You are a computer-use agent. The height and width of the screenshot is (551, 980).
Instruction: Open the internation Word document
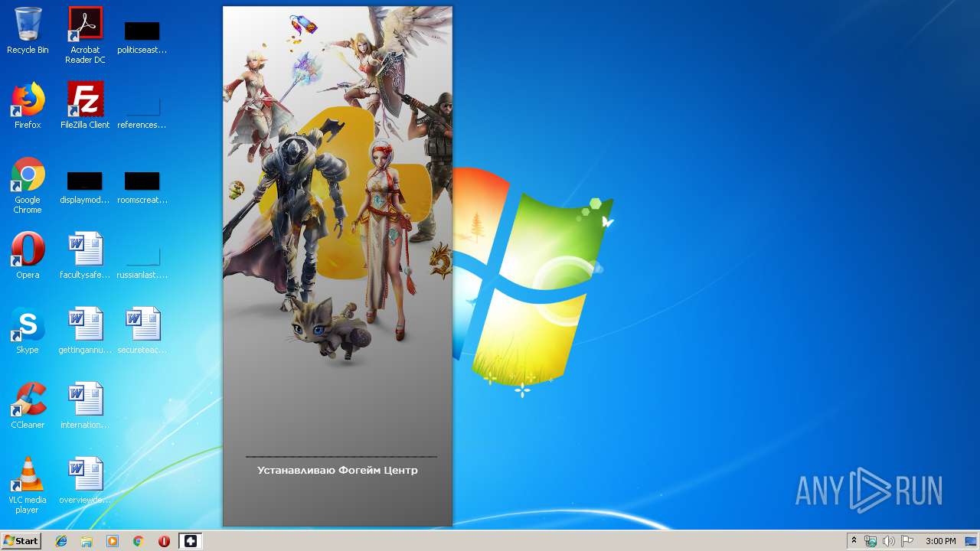pos(85,406)
